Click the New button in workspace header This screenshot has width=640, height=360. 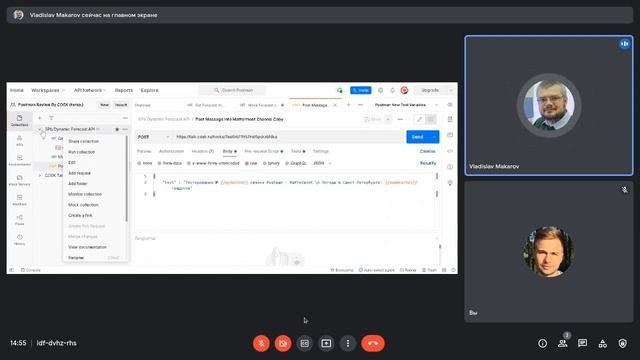104,105
